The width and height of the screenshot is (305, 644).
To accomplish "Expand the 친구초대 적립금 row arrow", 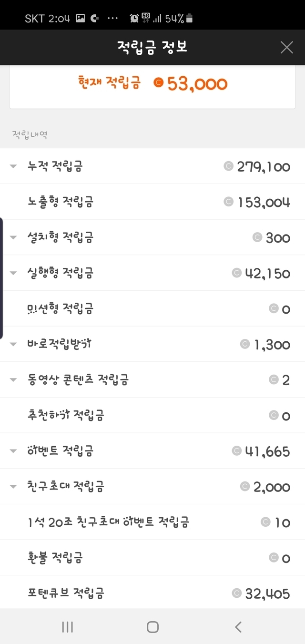I will [x=13, y=487].
